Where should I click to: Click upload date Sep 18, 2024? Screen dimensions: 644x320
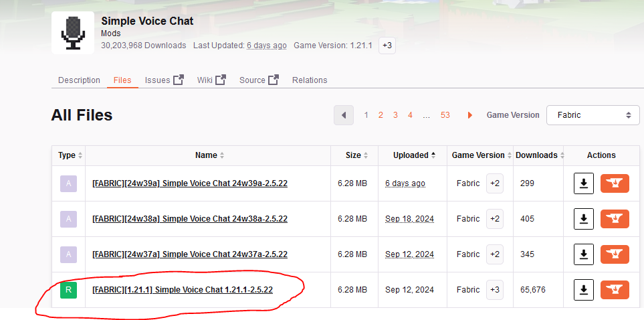409,219
